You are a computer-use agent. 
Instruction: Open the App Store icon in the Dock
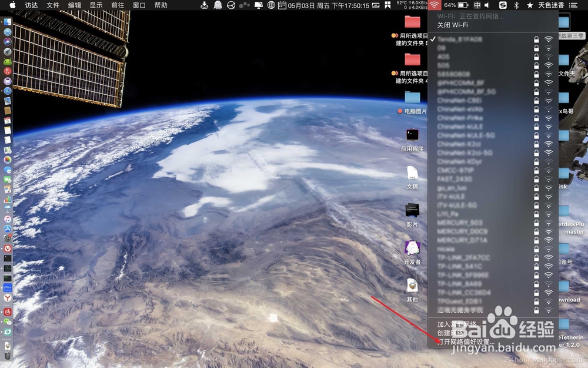[8, 228]
